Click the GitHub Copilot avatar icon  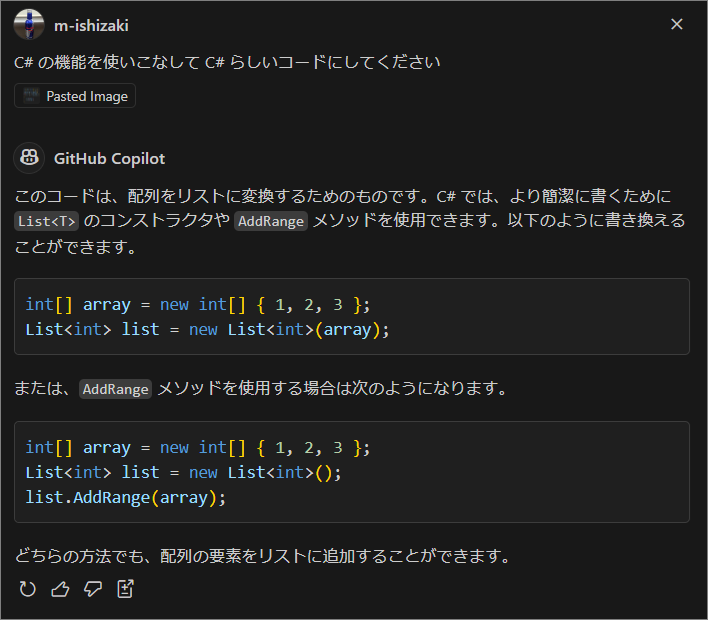[x=29, y=158]
